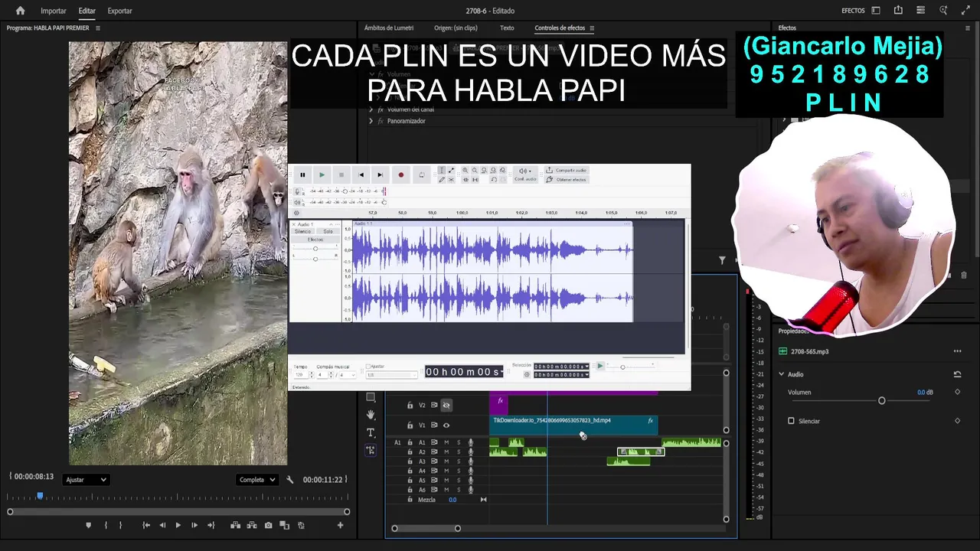Pause playback in Audacity

coord(302,175)
